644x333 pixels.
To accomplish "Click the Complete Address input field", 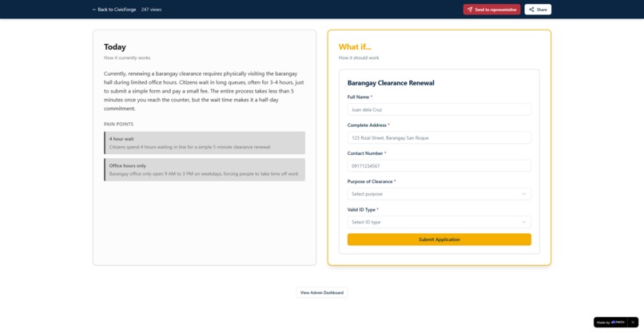I will pos(439,138).
